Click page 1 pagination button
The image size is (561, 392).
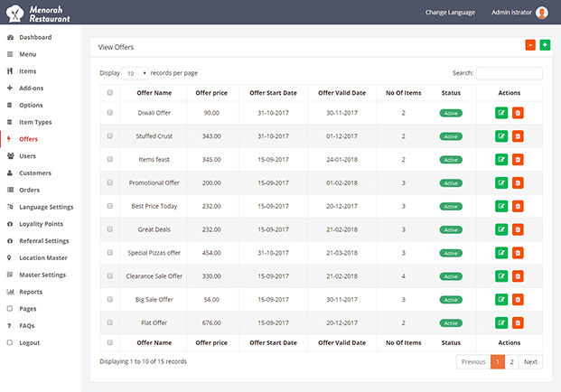[x=498, y=362]
